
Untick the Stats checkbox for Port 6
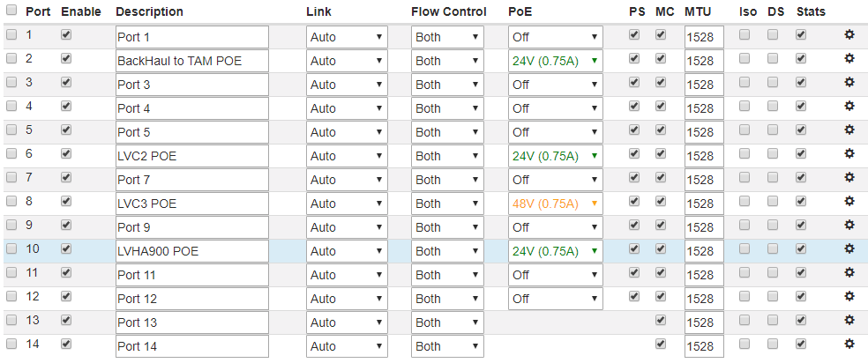click(x=801, y=154)
